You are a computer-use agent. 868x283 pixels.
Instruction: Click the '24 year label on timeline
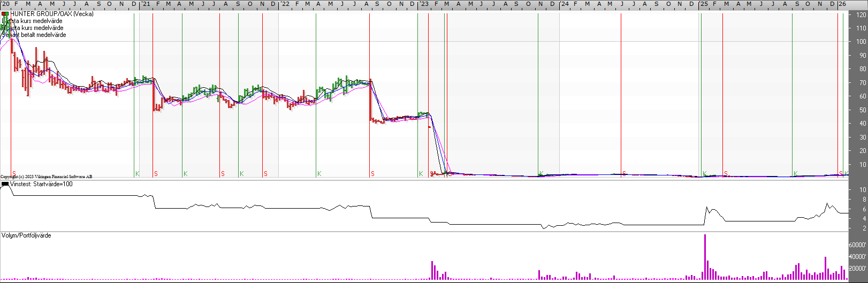[565, 4]
